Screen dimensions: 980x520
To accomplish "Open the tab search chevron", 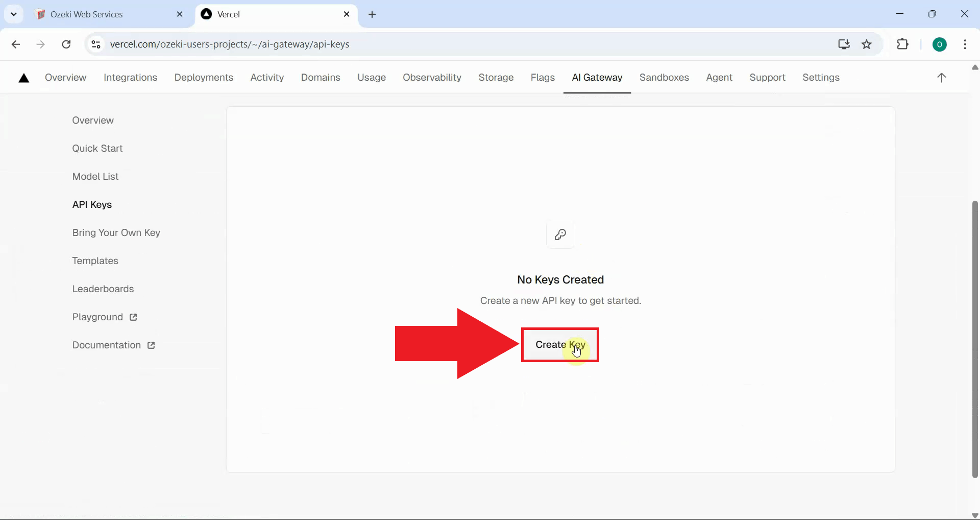I will coord(14,14).
